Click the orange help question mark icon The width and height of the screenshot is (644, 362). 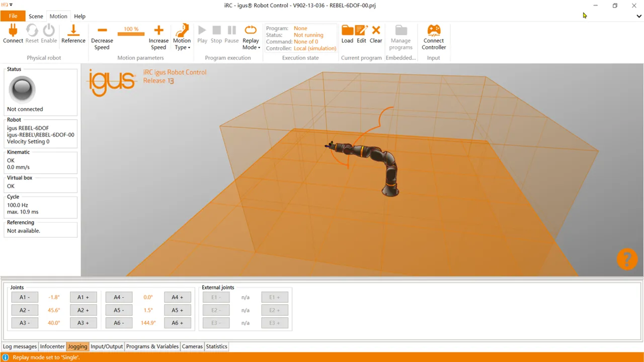pyautogui.click(x=627, y=259)
